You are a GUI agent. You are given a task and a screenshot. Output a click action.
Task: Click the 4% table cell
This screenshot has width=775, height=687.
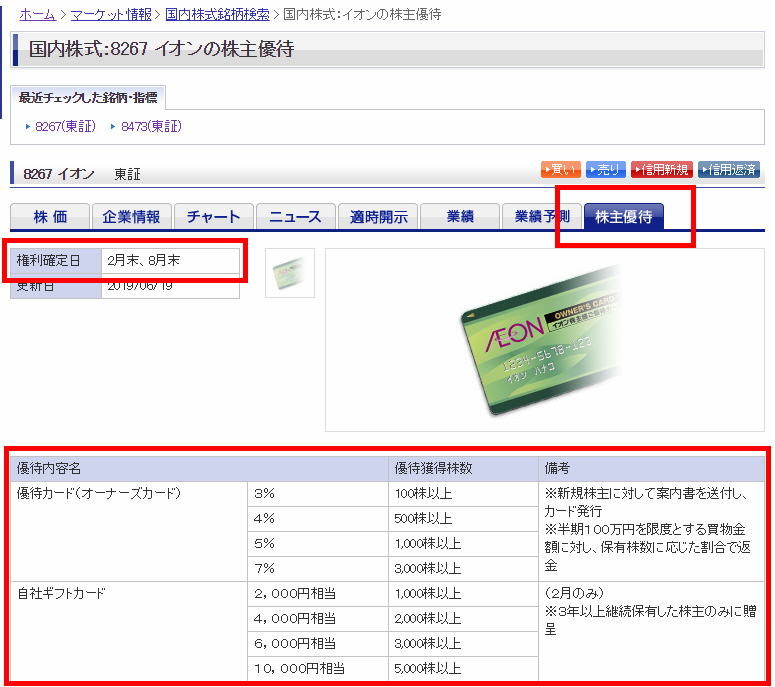[318, 519]
